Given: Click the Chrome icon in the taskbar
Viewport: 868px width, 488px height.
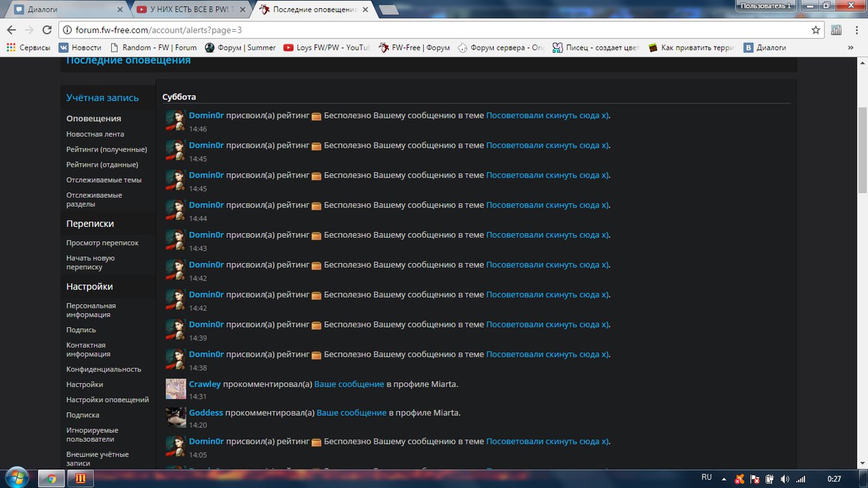Looking at the screenshot, I should (51, 478).
